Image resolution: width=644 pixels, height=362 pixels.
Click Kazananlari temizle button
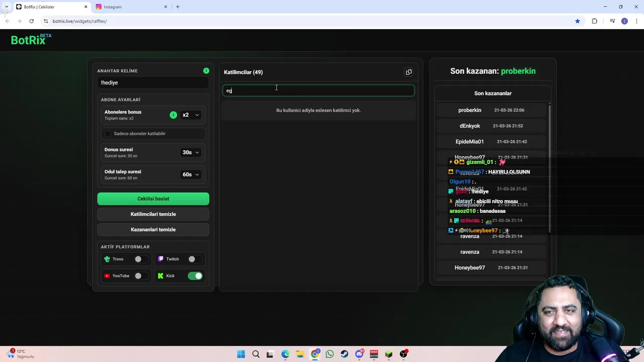point(153,230)
